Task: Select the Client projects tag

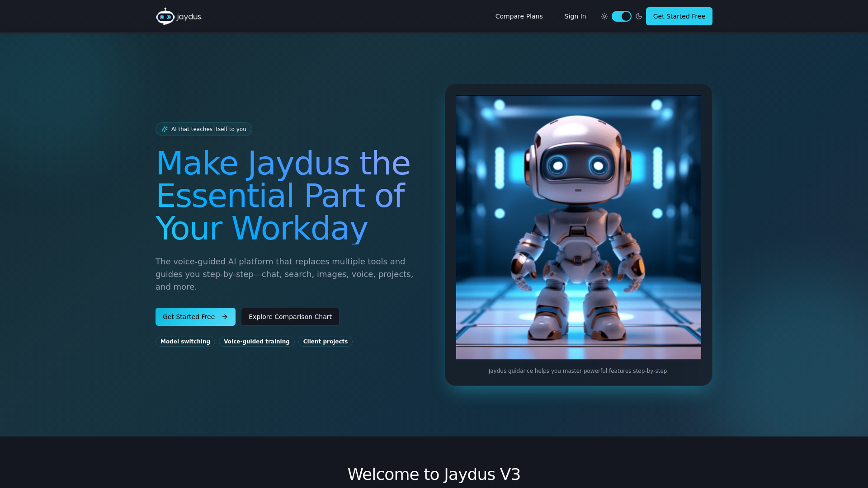Action: coord(325,342)
